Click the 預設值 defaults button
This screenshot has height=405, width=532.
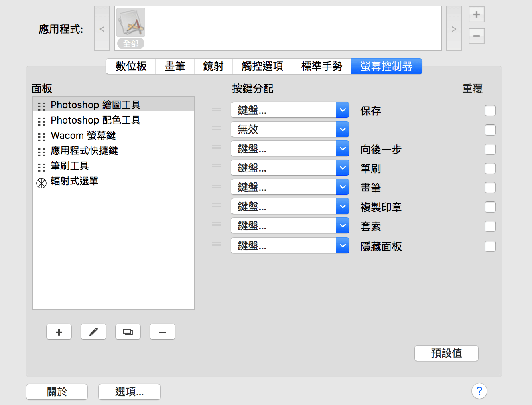tap(447, 353)
